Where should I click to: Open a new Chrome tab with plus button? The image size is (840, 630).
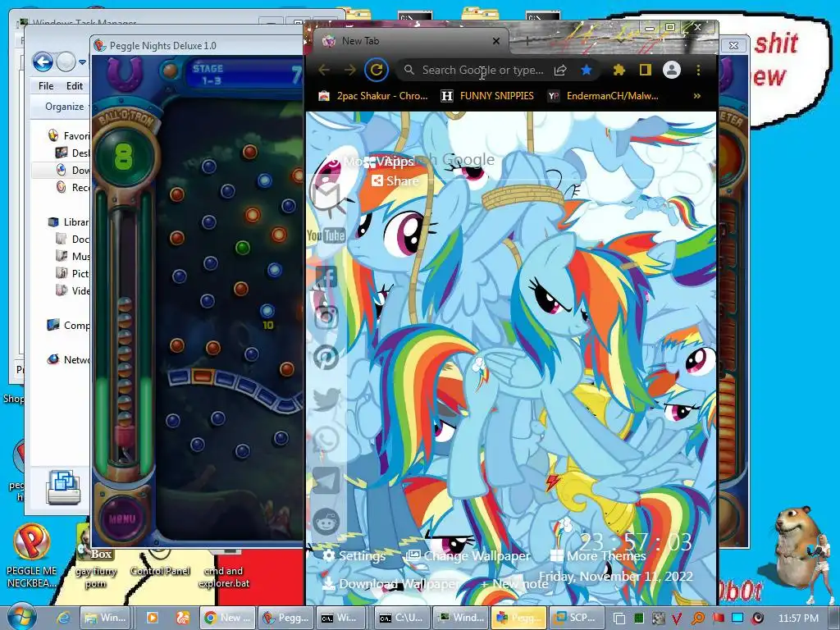coord(527,41)
